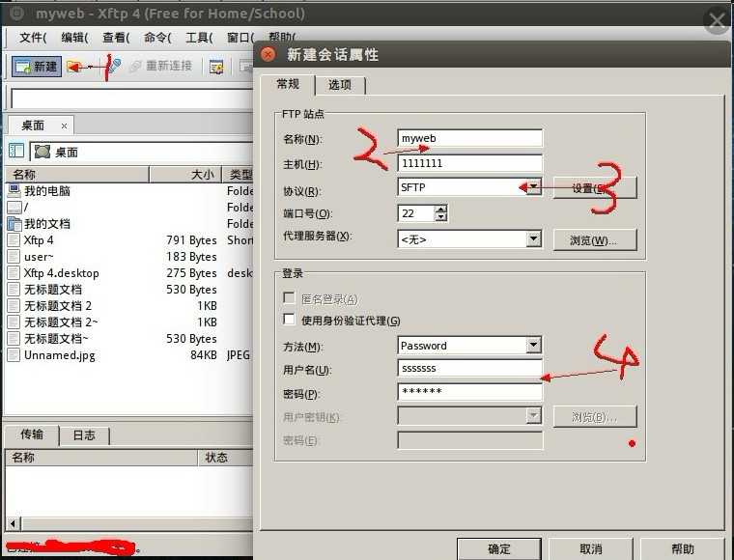Open the 代理服务器 dropdown
The image size is (734, 560).
coord(533,239)
